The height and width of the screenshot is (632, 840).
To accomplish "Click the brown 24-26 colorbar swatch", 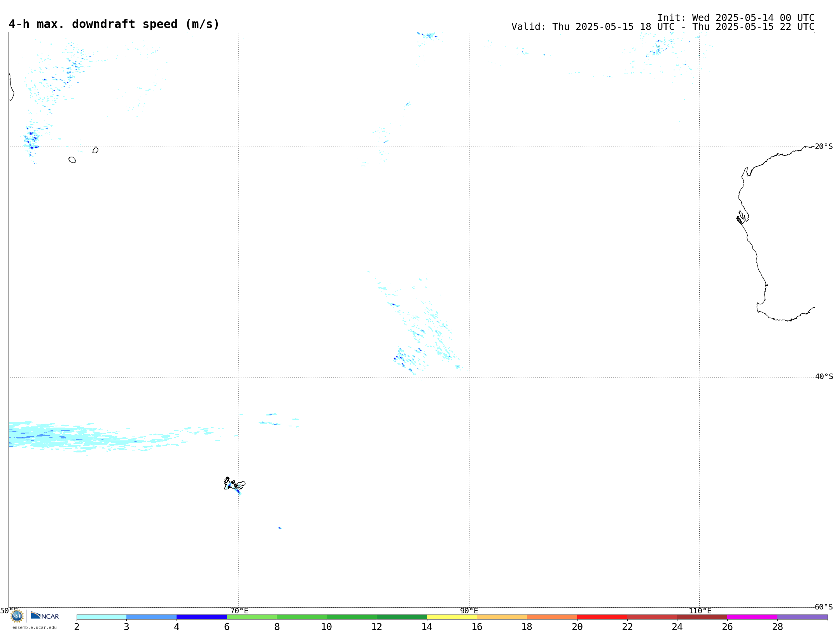I will [702, 617].
